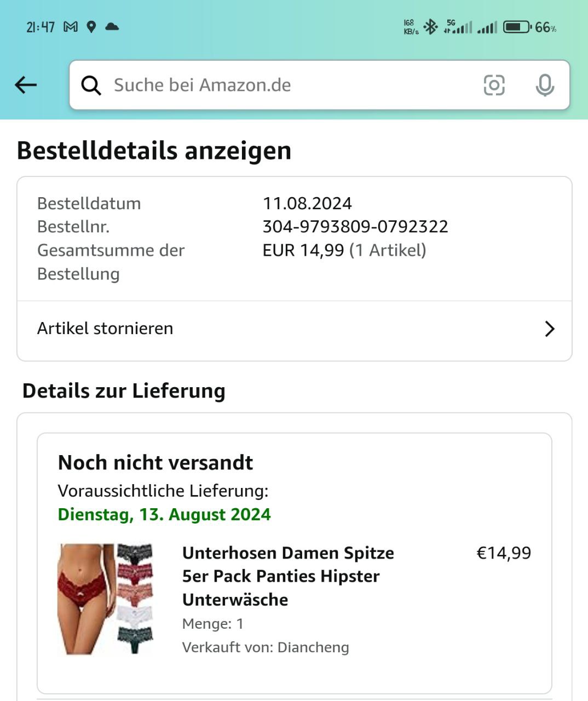Image resolution: width=588 pixels, height=701 pixels.
Task: Tap the item price €14,99
Action: [504, 553]
